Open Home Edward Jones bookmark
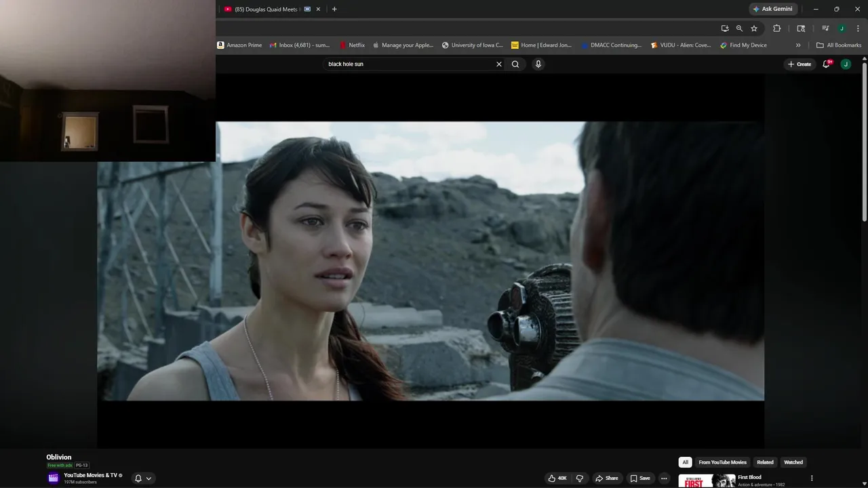 pos(542,45)
